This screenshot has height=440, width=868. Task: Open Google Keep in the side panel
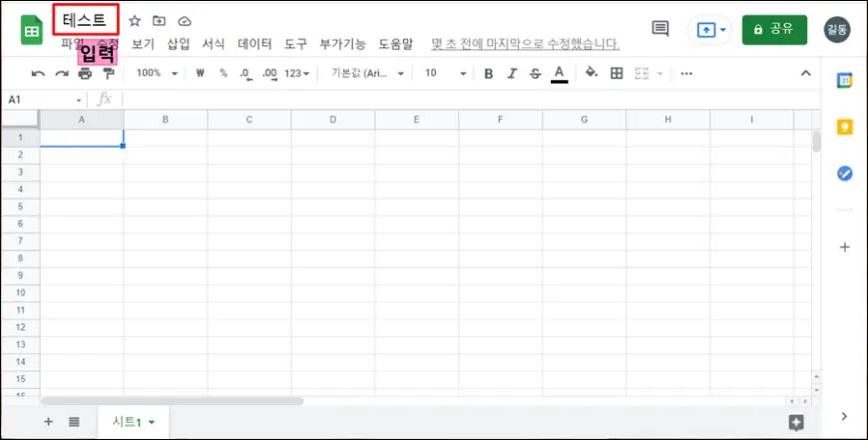click(x=844, y=127)
